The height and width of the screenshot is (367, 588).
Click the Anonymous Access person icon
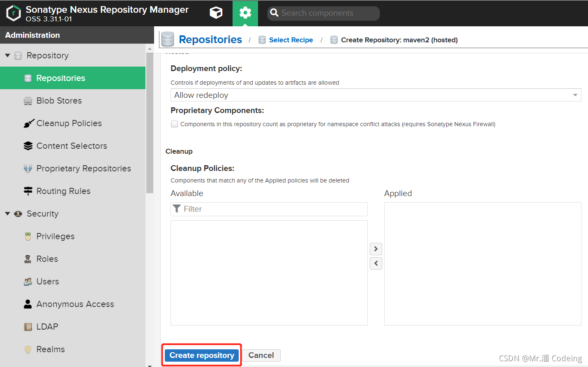coord(28,304)
